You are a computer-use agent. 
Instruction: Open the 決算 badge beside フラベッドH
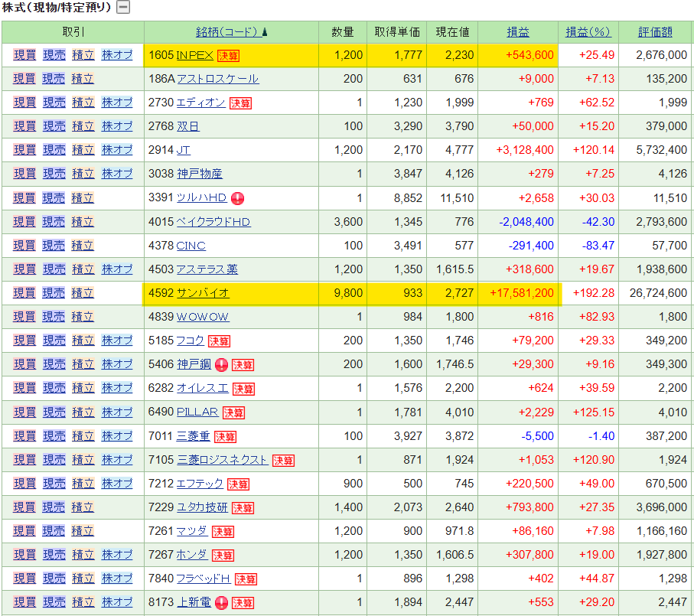(x=246, y=579)
